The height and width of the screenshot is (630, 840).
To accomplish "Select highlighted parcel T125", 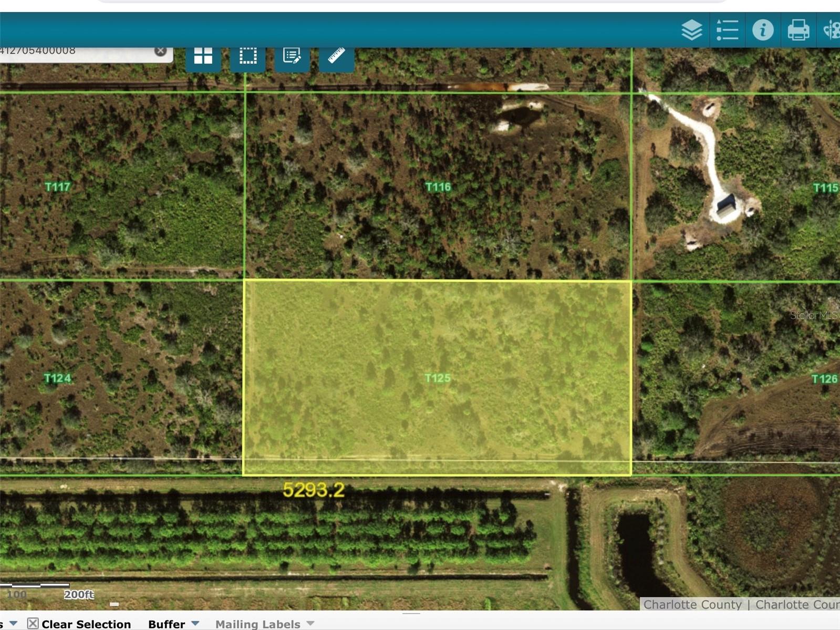I will [437, 378].
